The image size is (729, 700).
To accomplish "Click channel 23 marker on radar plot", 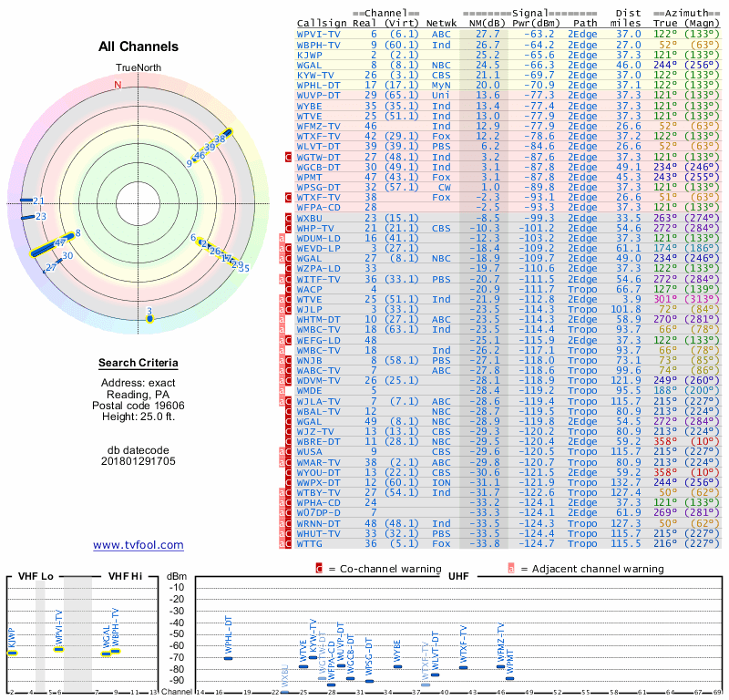I will point(28,217).
